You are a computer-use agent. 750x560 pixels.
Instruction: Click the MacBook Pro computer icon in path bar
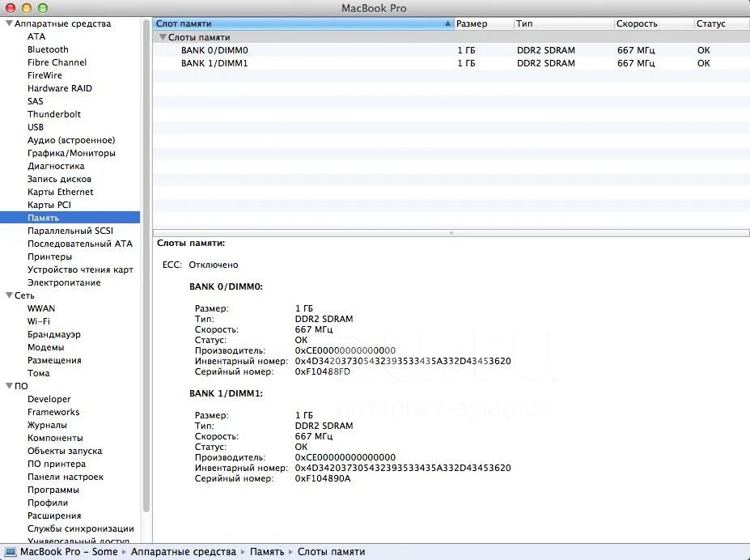[x=11, y=552]
